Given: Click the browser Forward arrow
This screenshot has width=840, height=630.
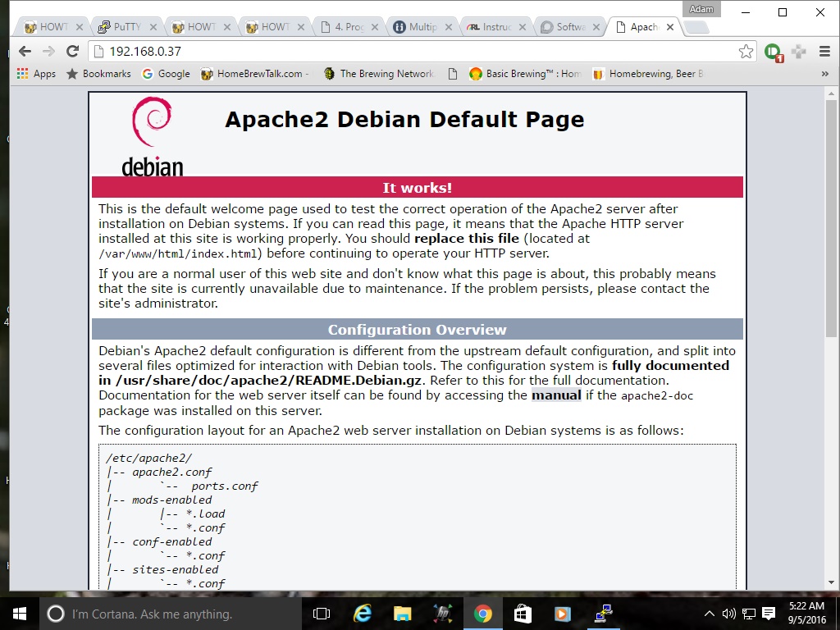Looking at the screenshot, I should [48, 52].
